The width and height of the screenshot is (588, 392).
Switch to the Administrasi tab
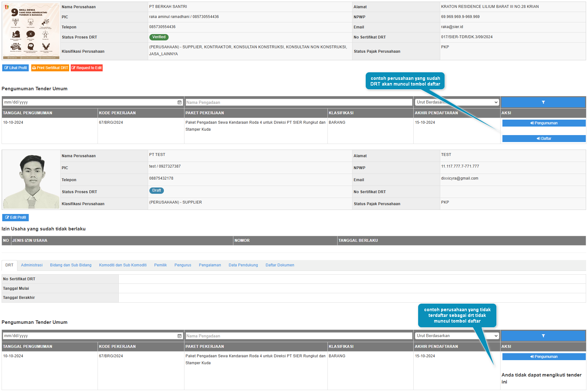32,265
